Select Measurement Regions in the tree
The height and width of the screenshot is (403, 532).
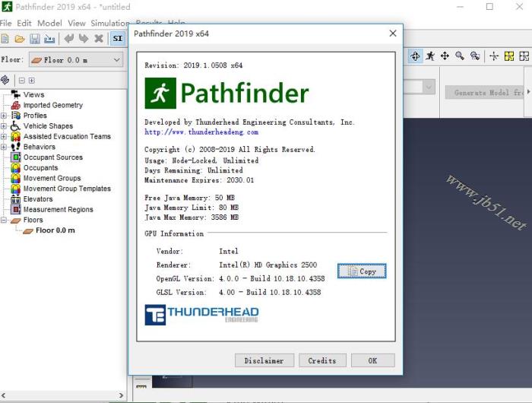click(58, 210)
